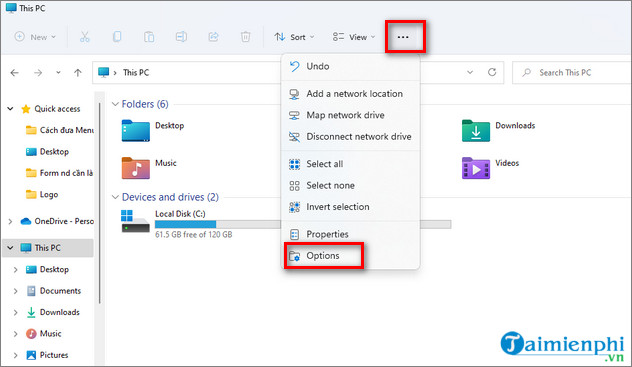Select Music under This PC in sidebar
Viewport: 632px width, 367px height.
(44, 334)
